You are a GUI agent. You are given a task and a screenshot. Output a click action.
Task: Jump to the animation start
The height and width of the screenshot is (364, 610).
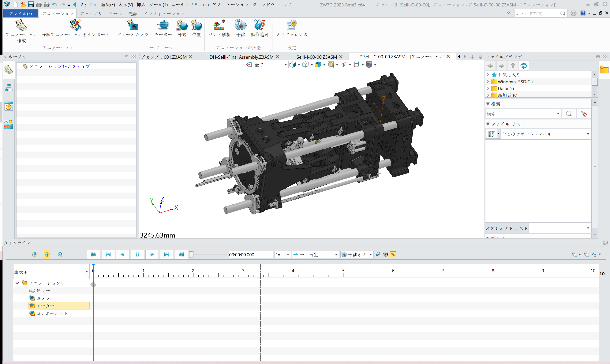tap(93, 254)
